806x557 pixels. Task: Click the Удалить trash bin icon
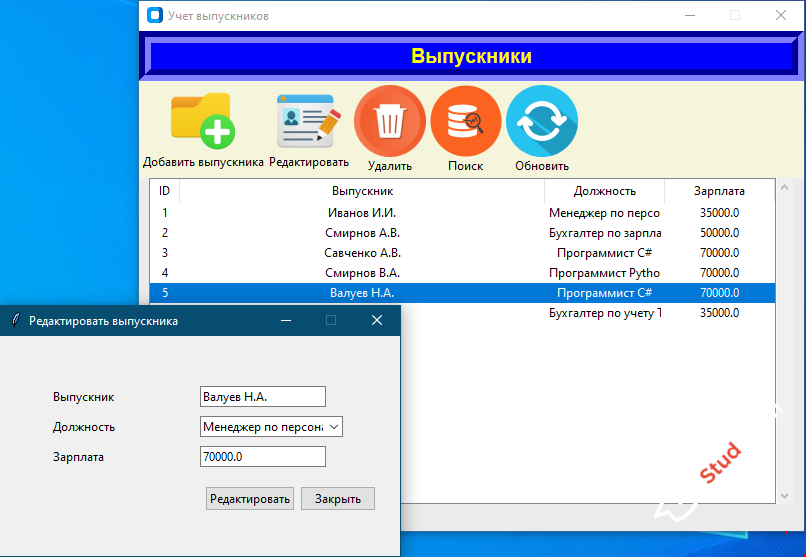[390, 121]
